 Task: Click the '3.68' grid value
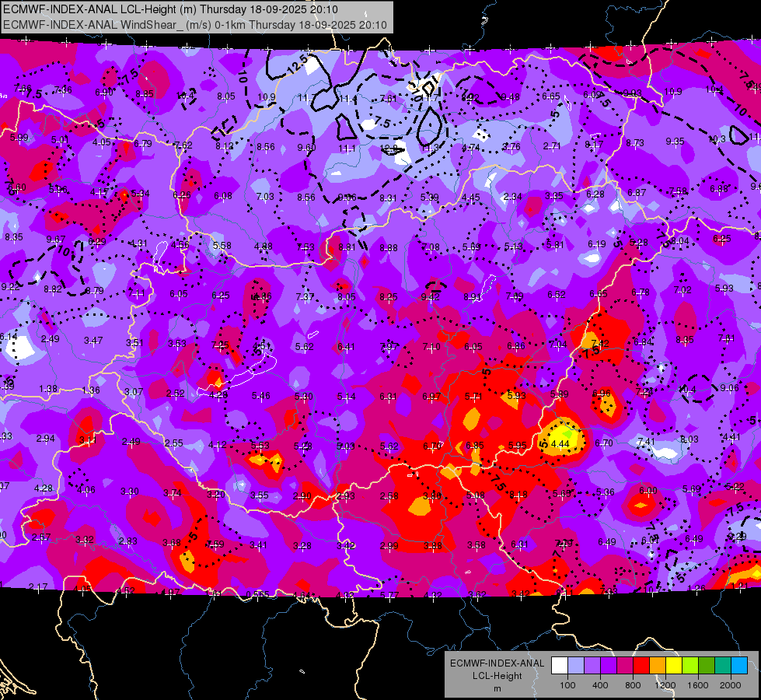172,543
